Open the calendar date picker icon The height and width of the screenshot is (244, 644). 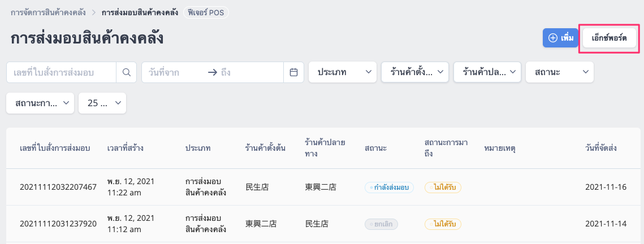pyautogui.click(x=293, y=72)
